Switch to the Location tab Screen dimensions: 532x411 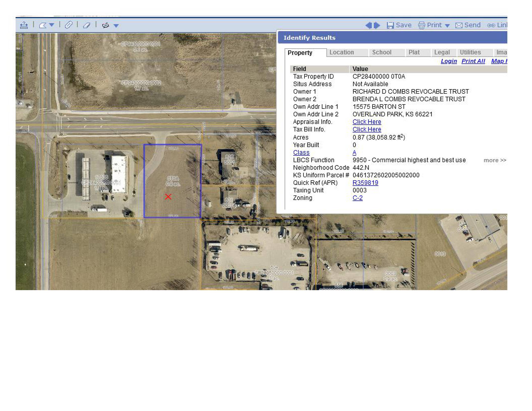[341, 52]
